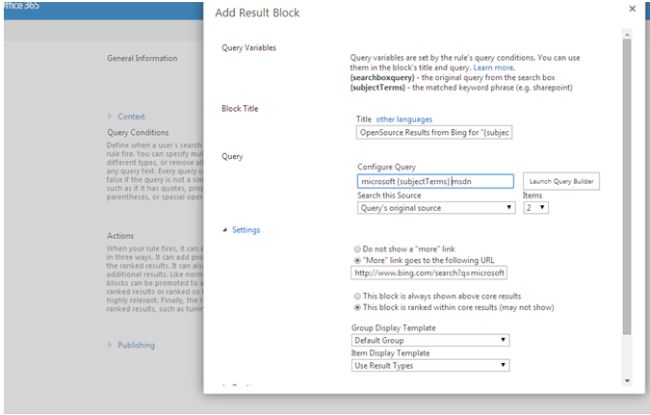The image size is (650, 415).
Task: Click the scrollbar down arrow
Action: click(627, 380)
